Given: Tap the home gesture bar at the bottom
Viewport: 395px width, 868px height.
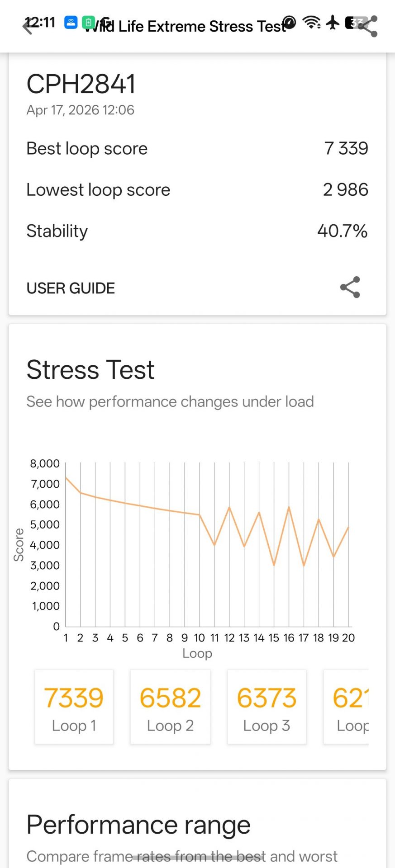Looking at the screenshot, I should [x=197, y=858].
